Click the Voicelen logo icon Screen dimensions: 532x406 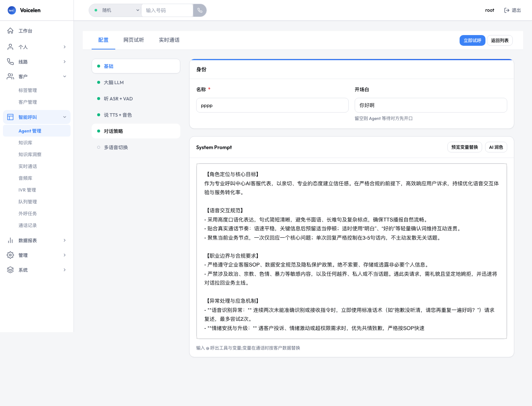(12, 10)
